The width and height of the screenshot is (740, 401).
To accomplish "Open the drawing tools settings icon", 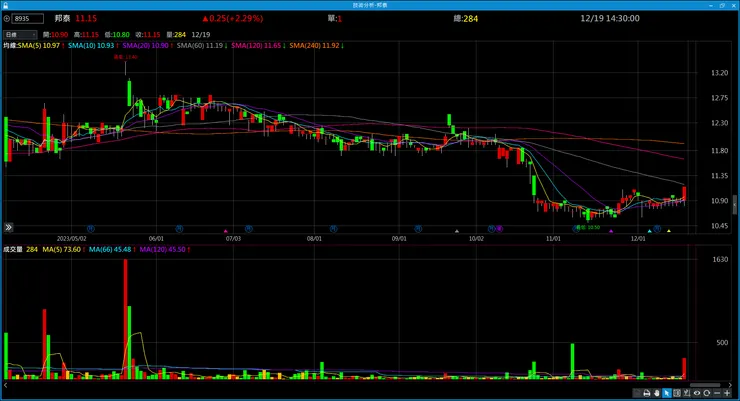I will (x=687, y=393).
